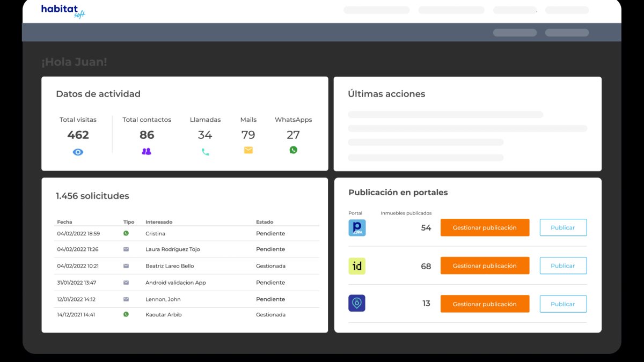Viewport: 644px width, 362px height.
Task: Open the Kaoutar Arbib request row
Action: click(164, 315)
